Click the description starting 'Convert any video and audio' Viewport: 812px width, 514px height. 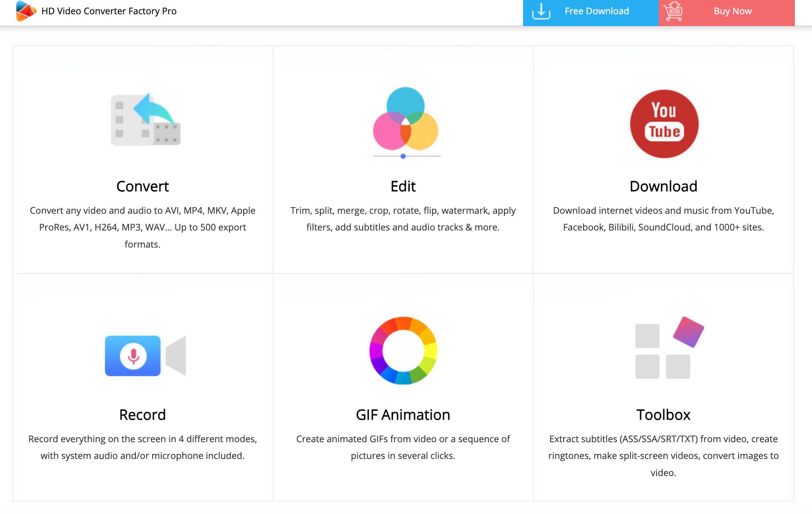point(142,227)
